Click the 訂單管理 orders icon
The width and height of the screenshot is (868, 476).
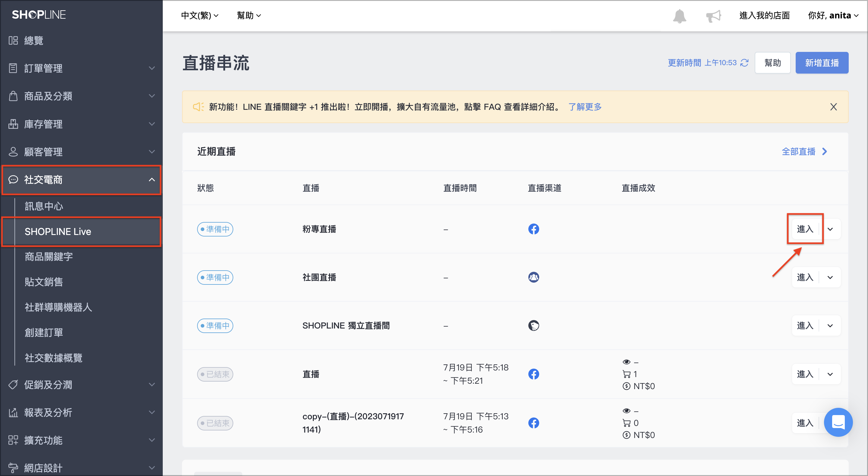pos(13,68)
